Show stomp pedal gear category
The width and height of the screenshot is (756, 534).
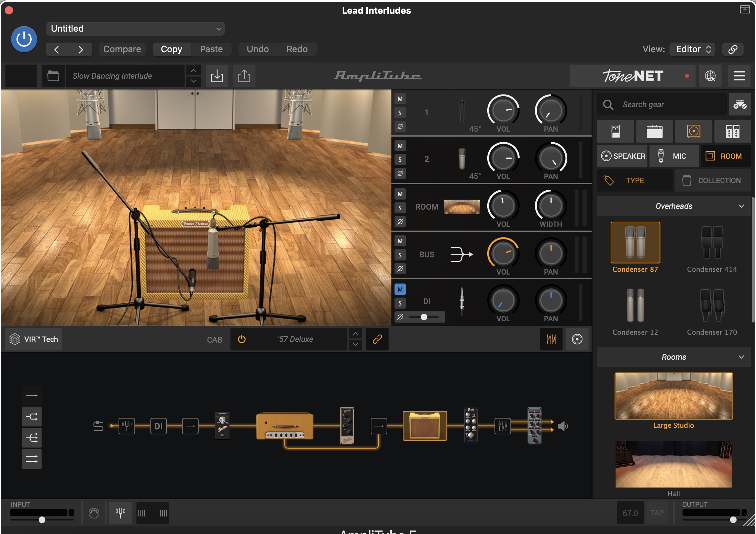point(615,131)
